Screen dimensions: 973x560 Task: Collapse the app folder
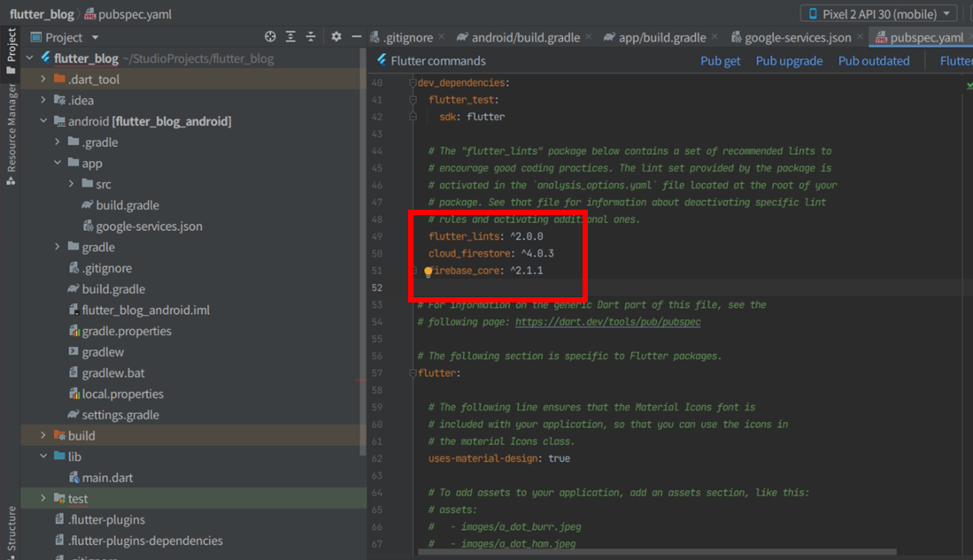(58, 163)
